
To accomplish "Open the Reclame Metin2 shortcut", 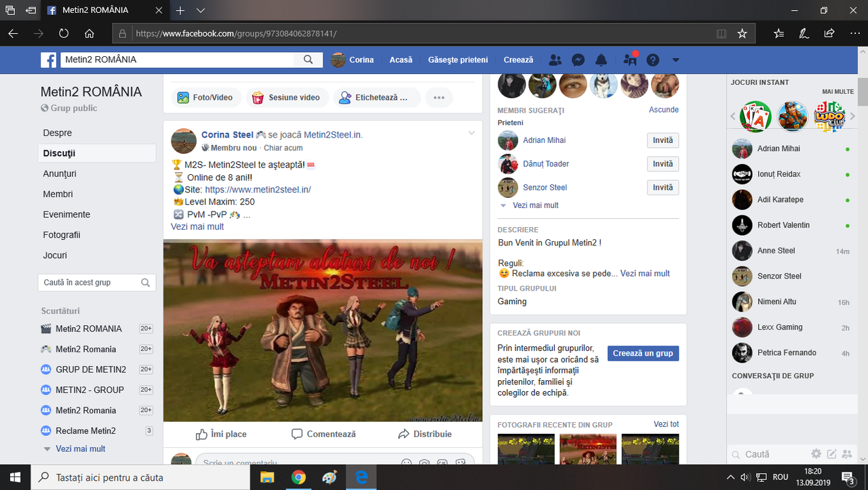I will (85, 430).
